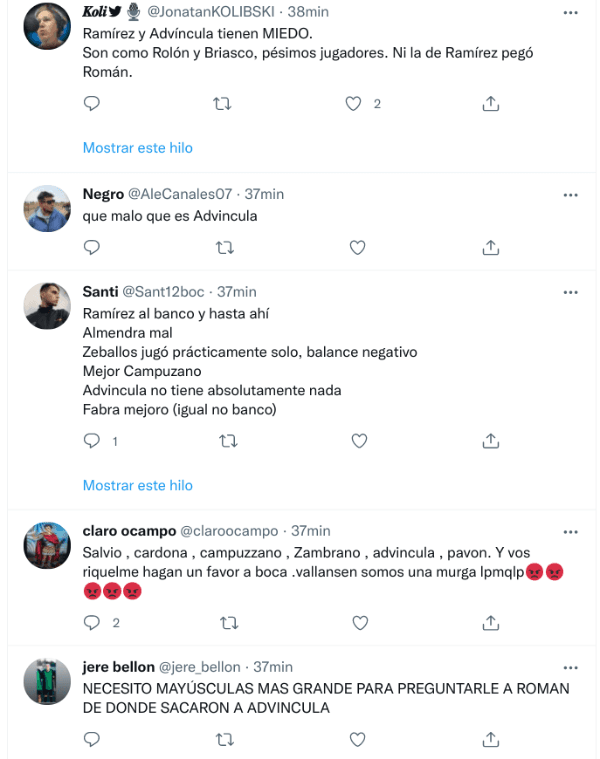This screenshot has width=600, height=759.
Task: Click 'Mostrar este hilo' under Santi's tweet
Action: [137, 485]
